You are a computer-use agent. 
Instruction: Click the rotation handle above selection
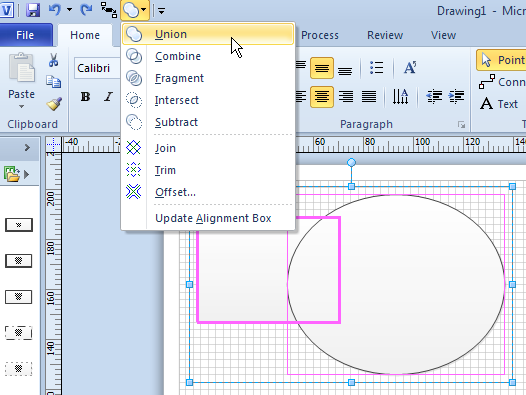351,163
